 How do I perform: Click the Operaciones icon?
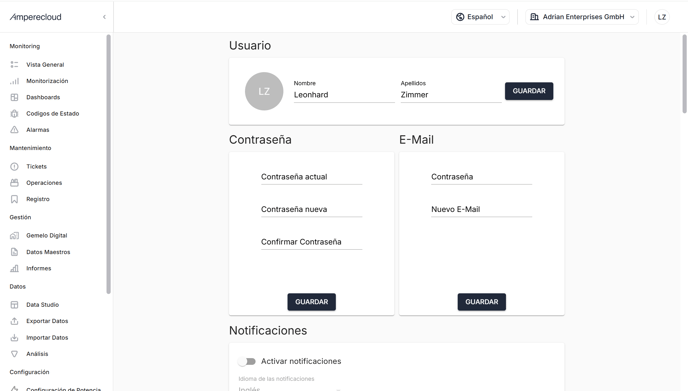click(14, 183)
